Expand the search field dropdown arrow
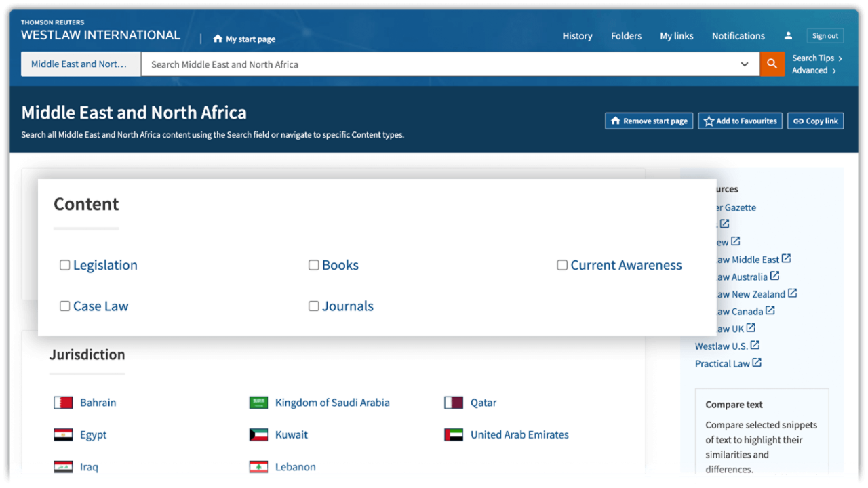The width and height of the screenshot is (868, 488). (745, 64)
